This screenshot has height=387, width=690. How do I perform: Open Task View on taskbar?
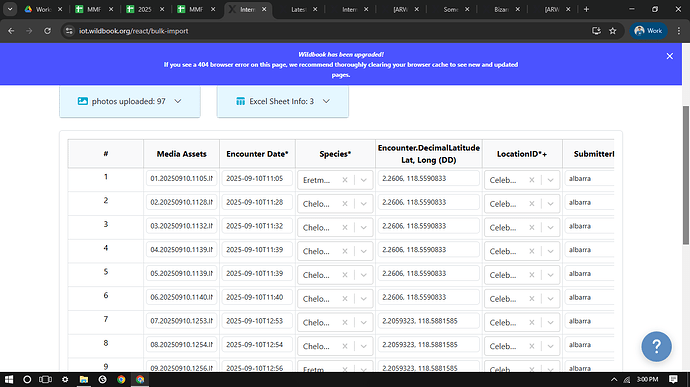pyautogui.click(x=45, y=379)
